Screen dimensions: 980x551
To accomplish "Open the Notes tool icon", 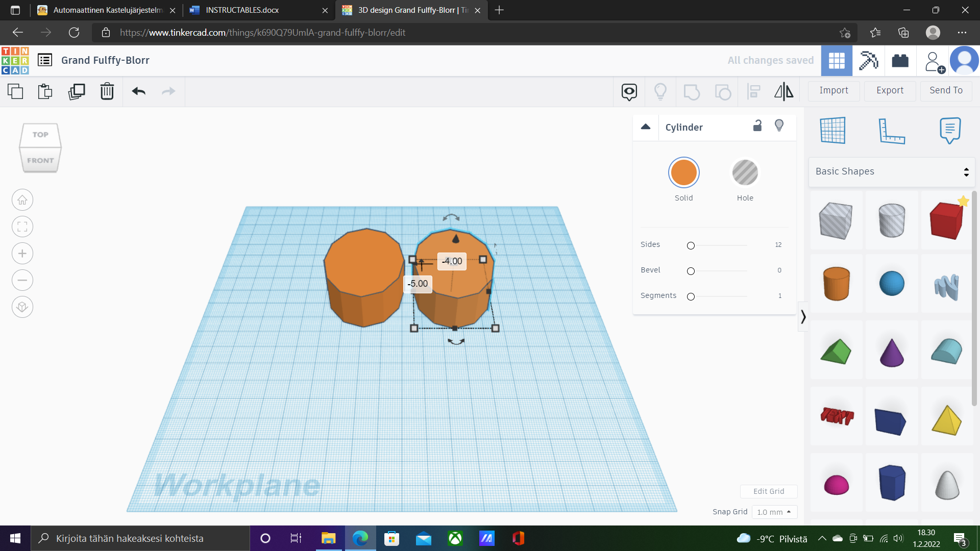I will pyautogui.click(x=949, y=131).
